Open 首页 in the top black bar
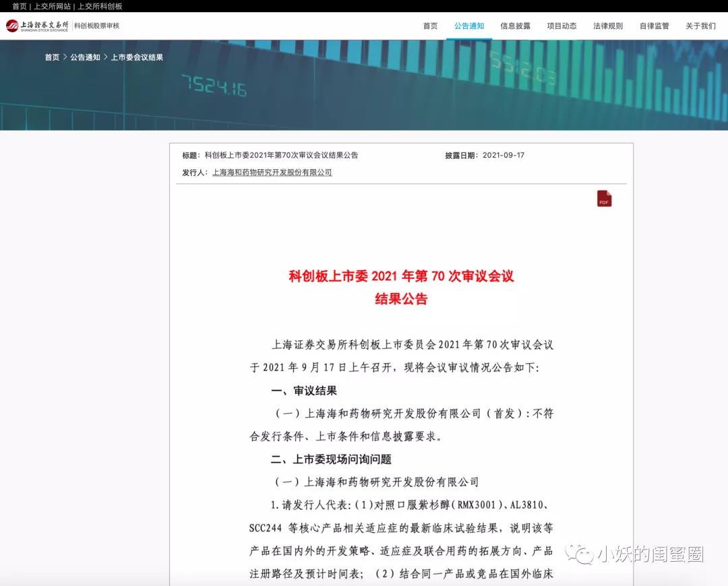The width and height of the screenshot is (728, 586). click(x=20, y=6)
